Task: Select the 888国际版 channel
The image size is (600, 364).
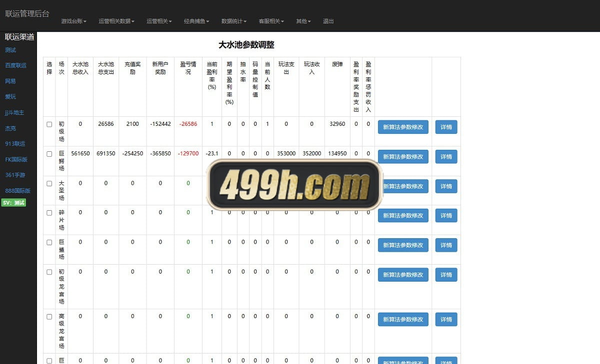Action: (x=18, y=191)
